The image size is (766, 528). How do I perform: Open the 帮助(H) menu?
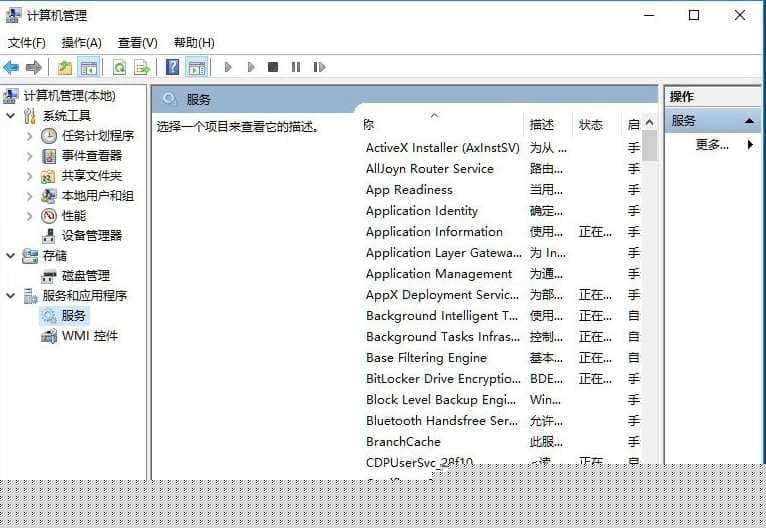click(x=194, y=43)
